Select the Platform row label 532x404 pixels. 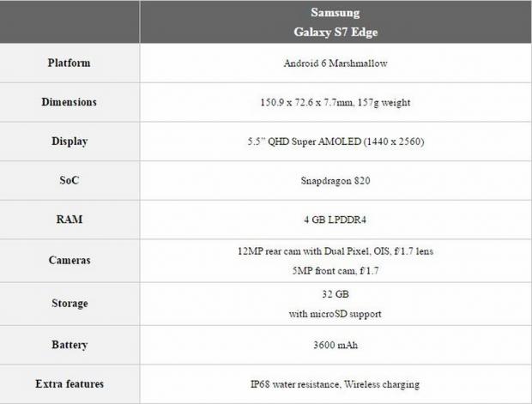tap(69, 63)
